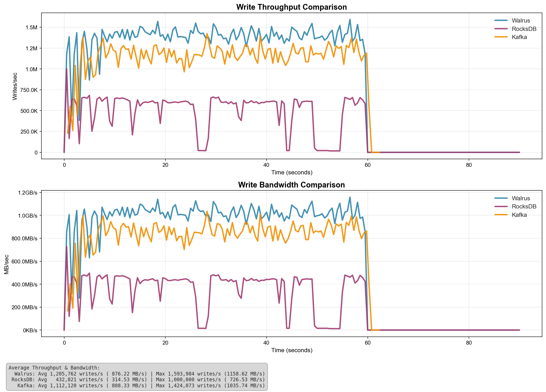Click the Average Throughput & Bandwidth heading
This screenshot has width=546, height=392.
click(x=54, y=368)
